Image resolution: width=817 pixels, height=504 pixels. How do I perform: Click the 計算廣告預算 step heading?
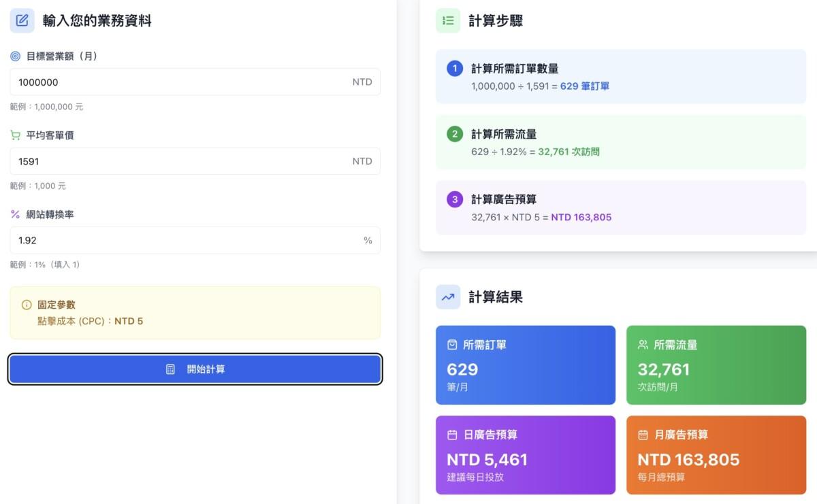(x=504, y=199)
